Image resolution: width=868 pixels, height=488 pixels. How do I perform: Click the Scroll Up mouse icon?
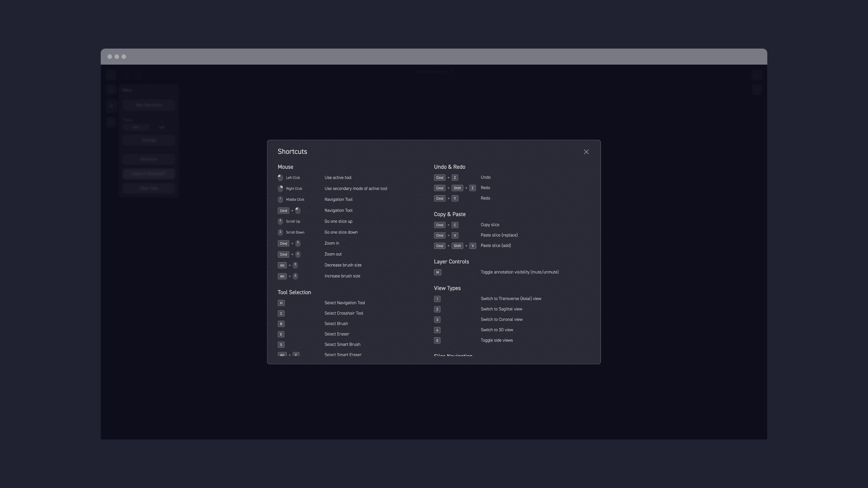pyautogui.click(x=280, y=221)
